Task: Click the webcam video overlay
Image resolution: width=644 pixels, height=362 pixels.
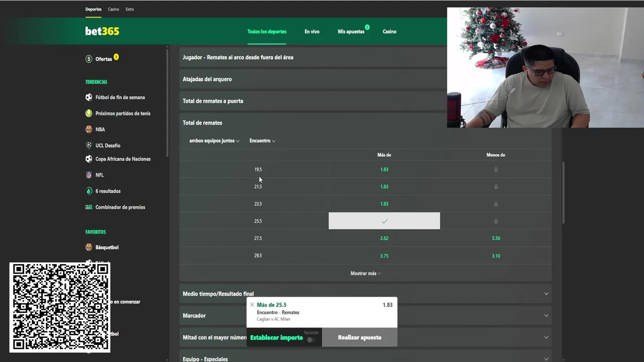Action: coord(545,67)
